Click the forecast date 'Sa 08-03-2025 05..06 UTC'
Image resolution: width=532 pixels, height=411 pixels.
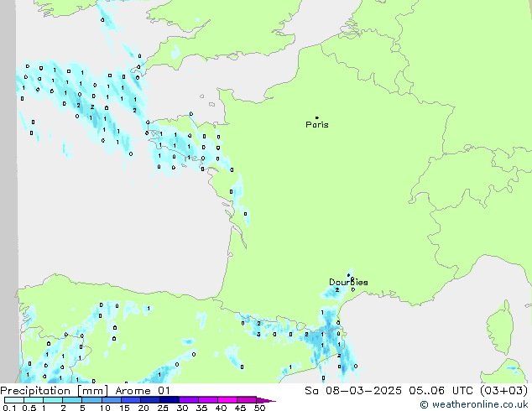click(x=389, y=391)
